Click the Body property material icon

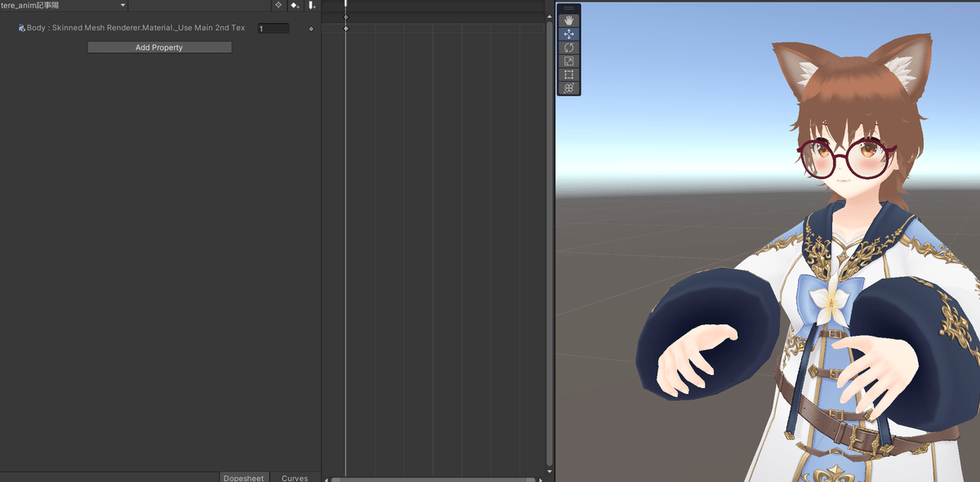point(22,28)
